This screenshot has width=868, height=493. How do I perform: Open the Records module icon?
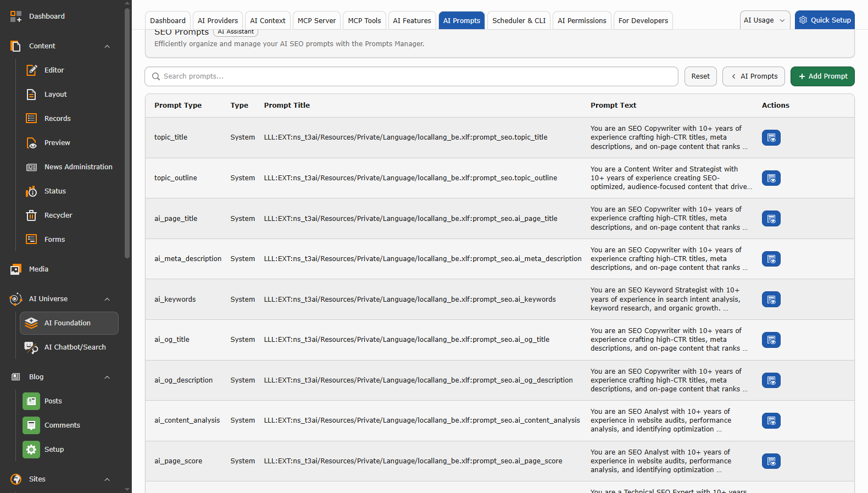(x=31, y=119)
